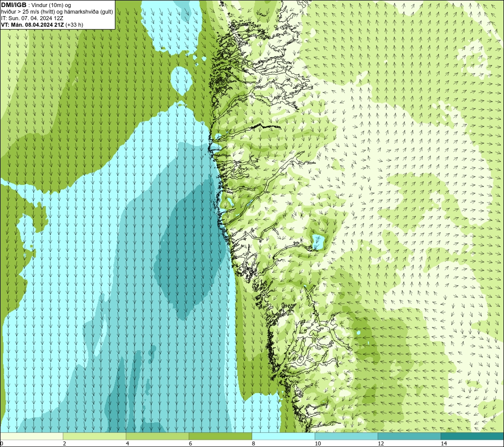504x447 pixels.
Task: Click the 12–14 m/s teal color swatch
Action: (409, 436)
